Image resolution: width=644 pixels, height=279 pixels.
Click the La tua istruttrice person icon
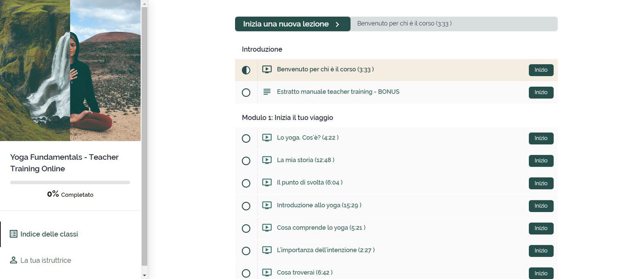click(14, 260)
